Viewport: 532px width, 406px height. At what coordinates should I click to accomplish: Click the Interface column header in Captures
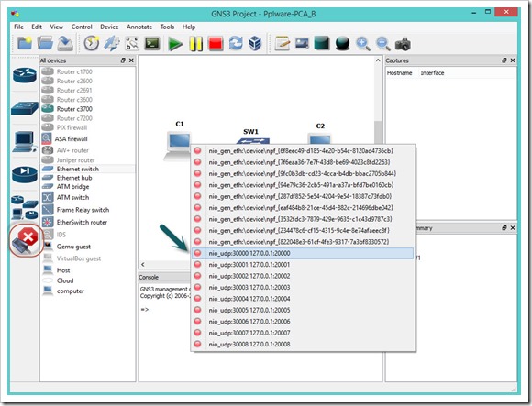pos(432,73)
